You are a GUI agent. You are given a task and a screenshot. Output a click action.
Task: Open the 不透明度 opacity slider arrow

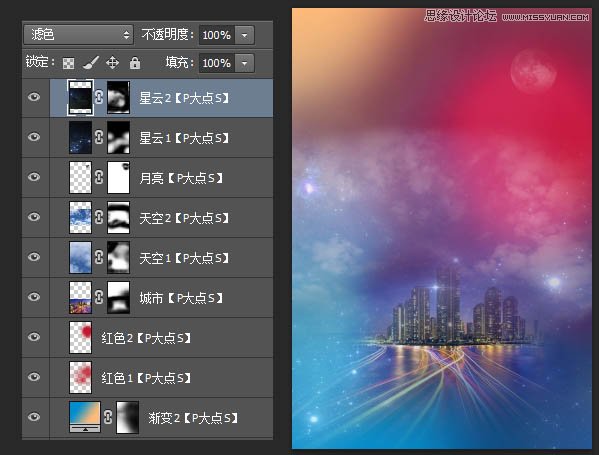[244, 35]
